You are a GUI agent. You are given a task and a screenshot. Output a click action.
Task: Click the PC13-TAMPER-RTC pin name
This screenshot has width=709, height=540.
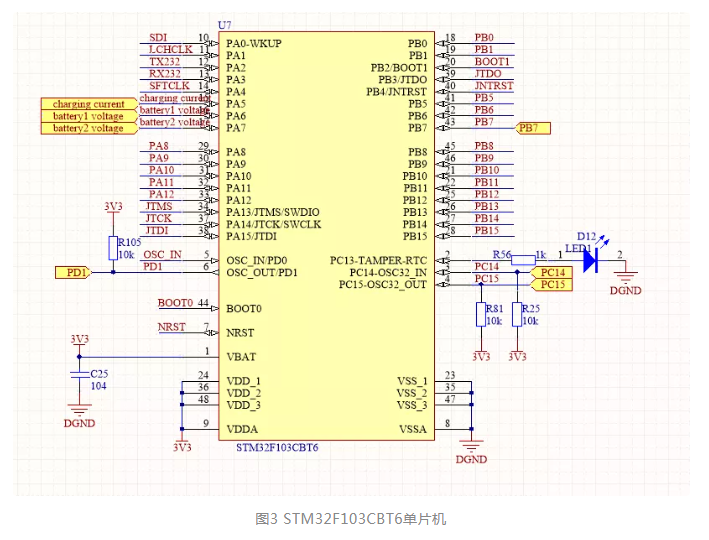click(x=378, y=261)
